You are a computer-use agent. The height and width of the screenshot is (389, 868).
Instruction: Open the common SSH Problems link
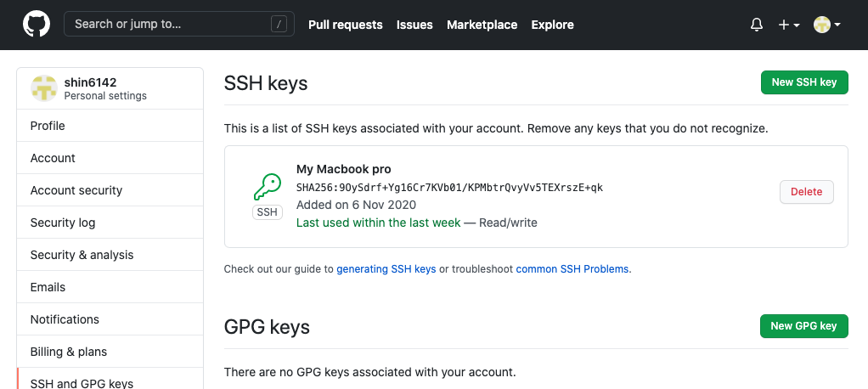click(572, 269)
